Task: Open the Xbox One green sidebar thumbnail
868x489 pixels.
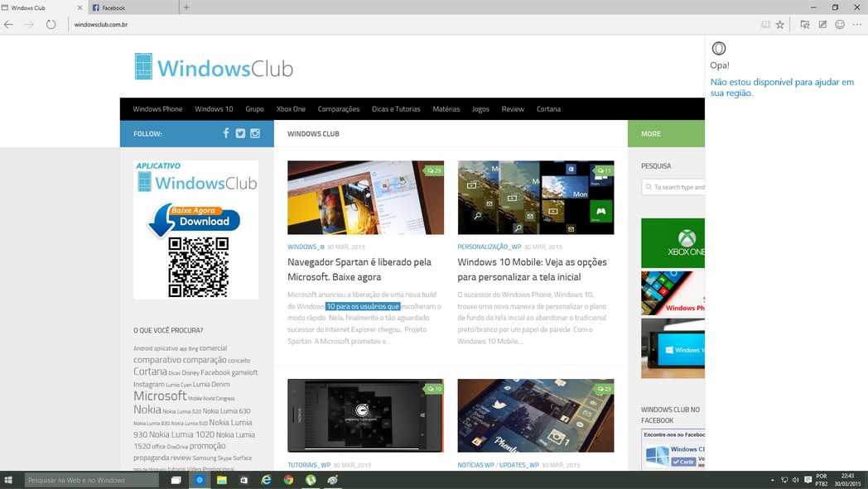Action: [673, 243]
